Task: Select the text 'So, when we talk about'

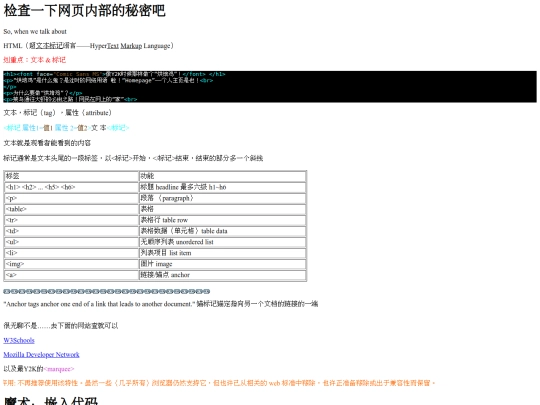Action: [35, 31]
